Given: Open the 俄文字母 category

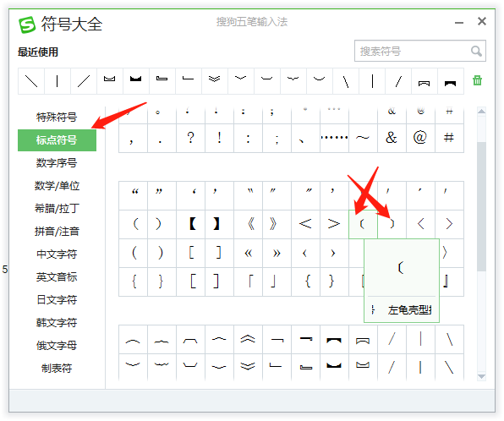Looking at the screenshot, I should pos(57,346).
